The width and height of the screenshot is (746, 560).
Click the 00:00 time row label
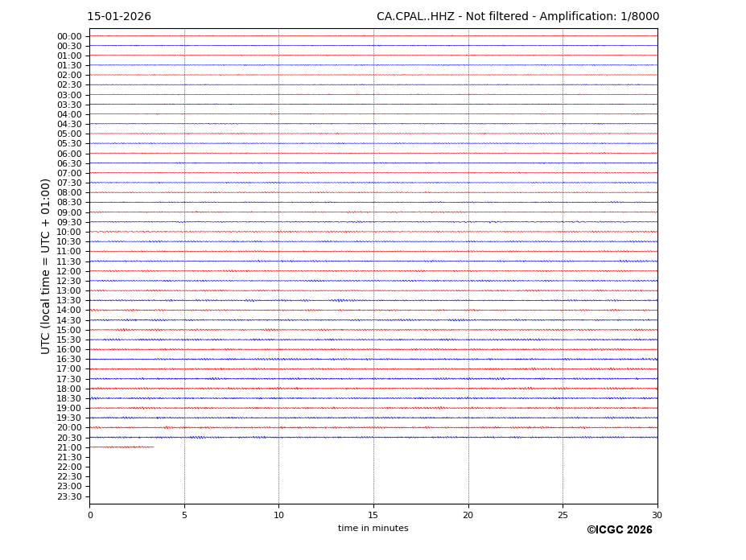[69, 36]
